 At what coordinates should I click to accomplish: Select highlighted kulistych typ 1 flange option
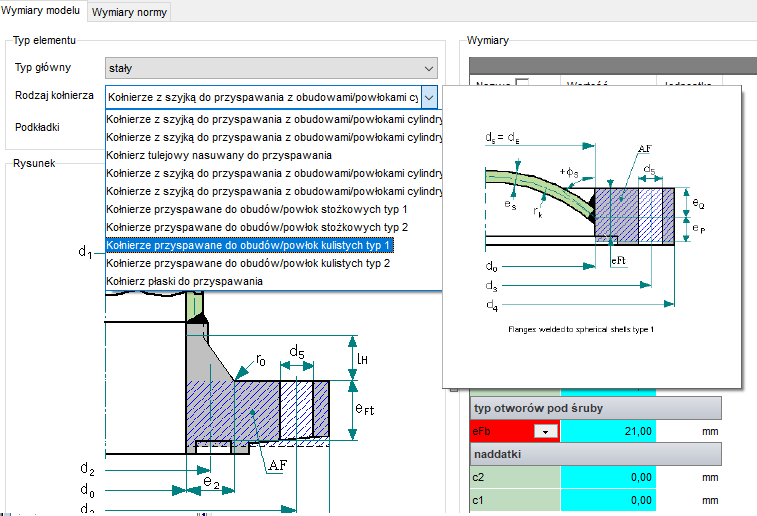(x=249, y=245)
